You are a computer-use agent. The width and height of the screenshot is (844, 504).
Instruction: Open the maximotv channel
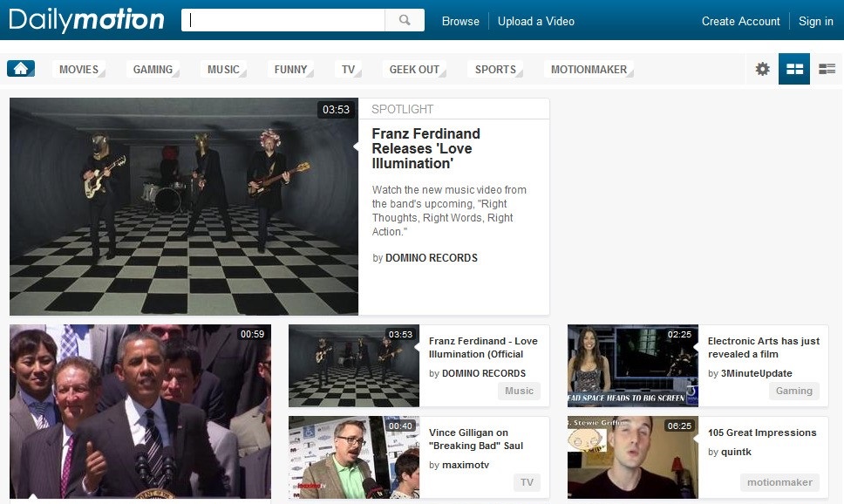click(x=466, y=465)
